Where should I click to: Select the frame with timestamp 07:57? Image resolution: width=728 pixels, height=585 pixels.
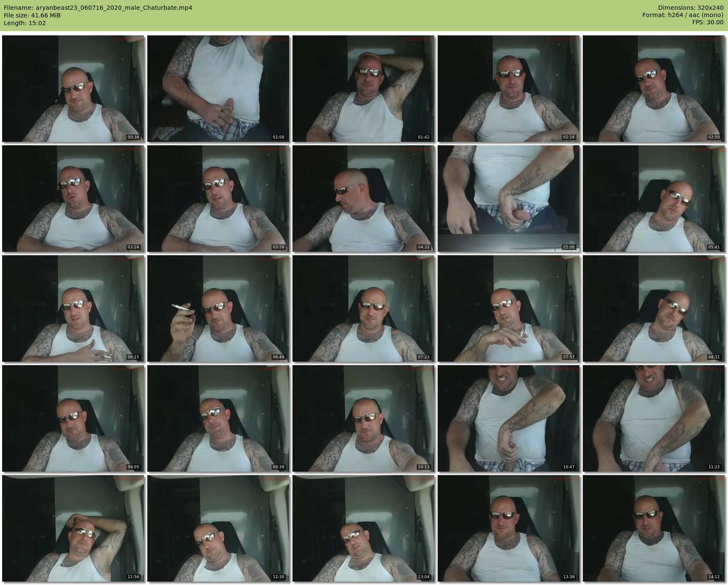[508, 308]
